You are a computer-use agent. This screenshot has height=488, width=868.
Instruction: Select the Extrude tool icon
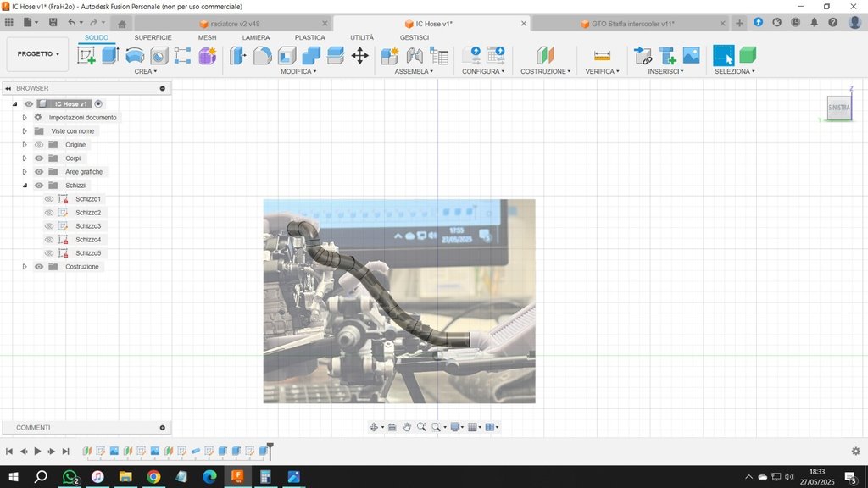pos(110,55)
